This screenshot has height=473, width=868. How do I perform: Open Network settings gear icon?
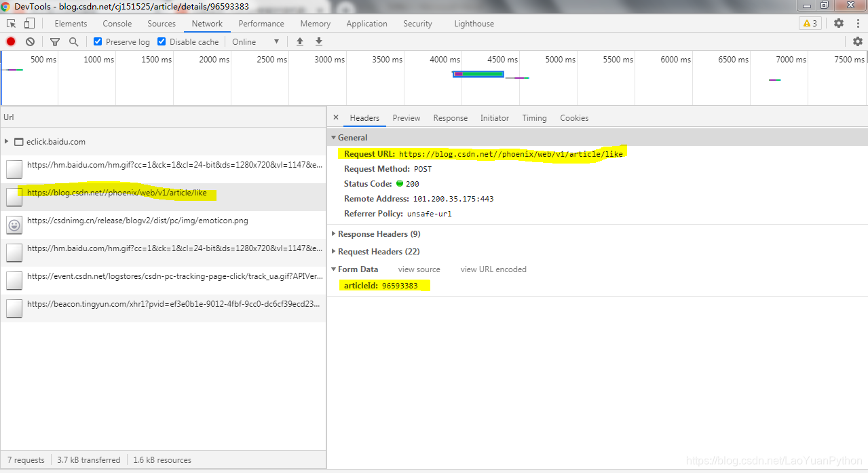point(858,41)
